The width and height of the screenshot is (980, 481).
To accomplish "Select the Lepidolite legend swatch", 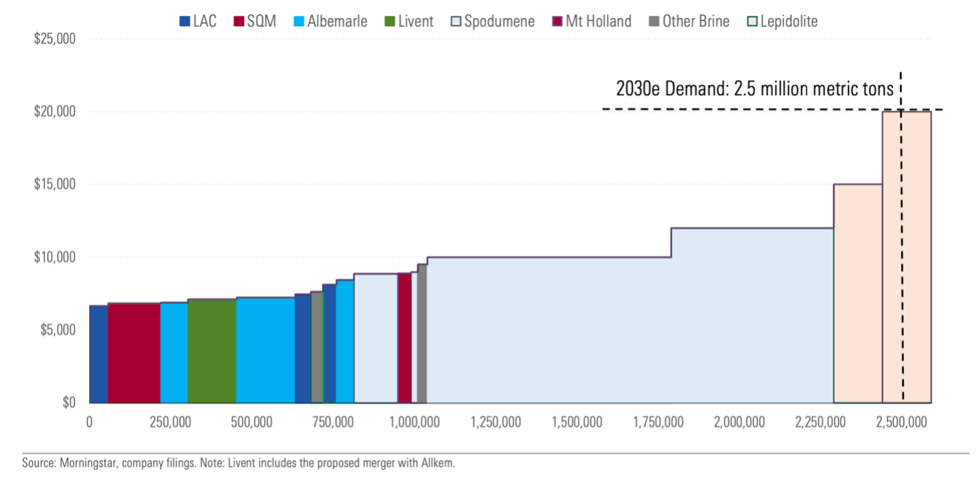I will point(752,22).
